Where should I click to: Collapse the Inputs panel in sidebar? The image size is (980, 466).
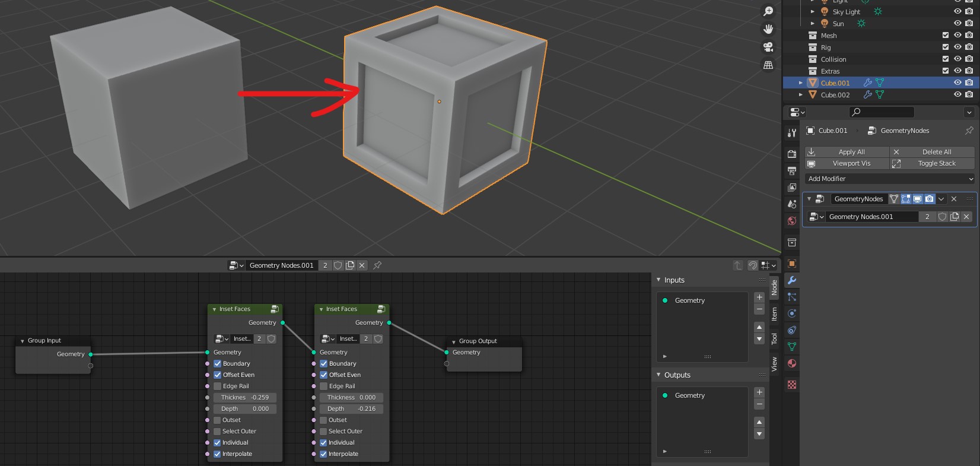coord(658,280)
